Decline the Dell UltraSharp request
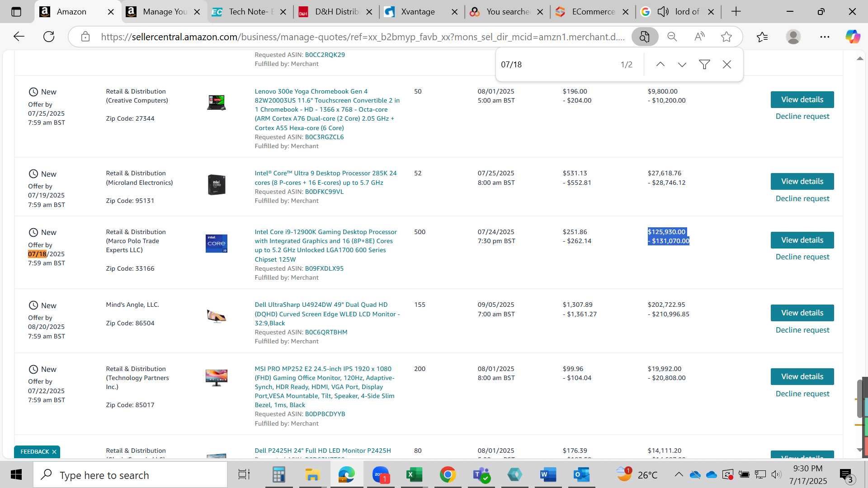Image resolution: width=868 pixels, height=488 pixels. click(x=802, y=330)
